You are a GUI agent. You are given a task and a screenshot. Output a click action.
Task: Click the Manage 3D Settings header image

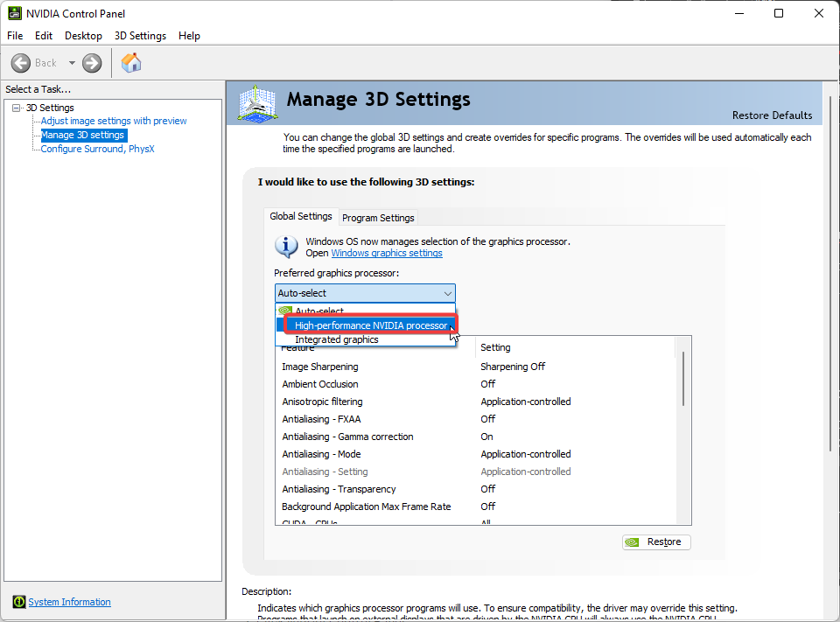point(257,103)
